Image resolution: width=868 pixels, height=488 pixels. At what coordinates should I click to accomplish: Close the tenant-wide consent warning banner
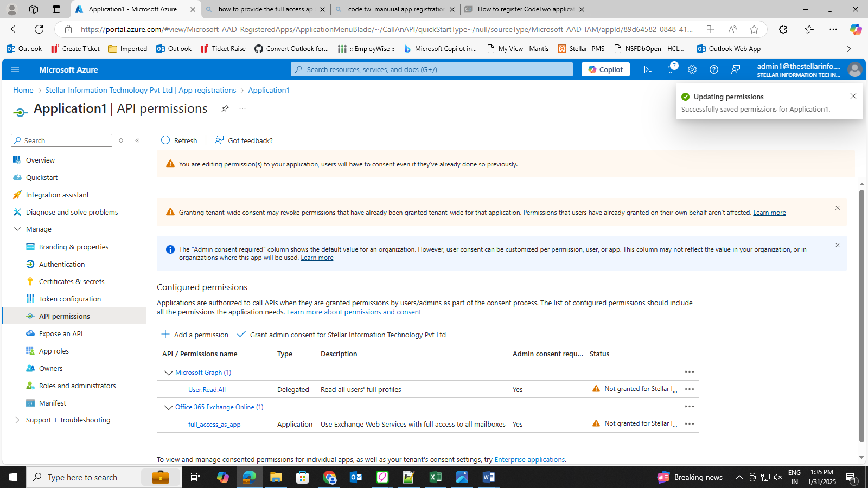(x=838, y=208)
